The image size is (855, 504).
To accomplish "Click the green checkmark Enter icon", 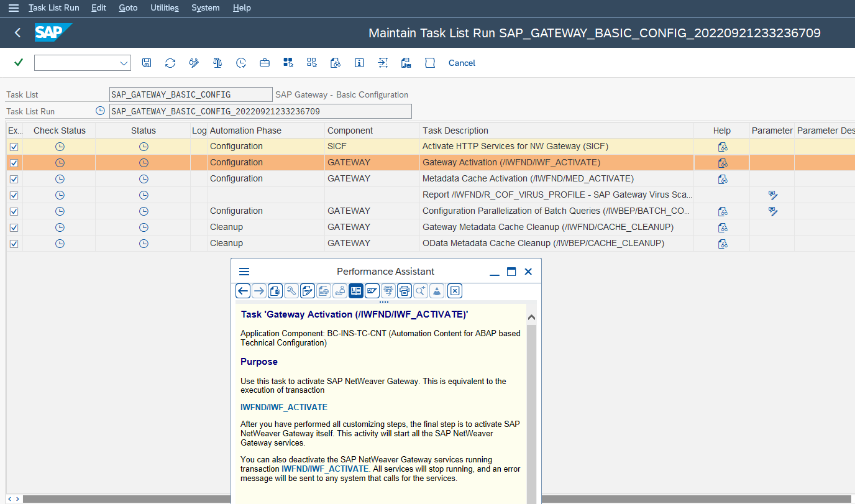I will (x=19, y=62).
